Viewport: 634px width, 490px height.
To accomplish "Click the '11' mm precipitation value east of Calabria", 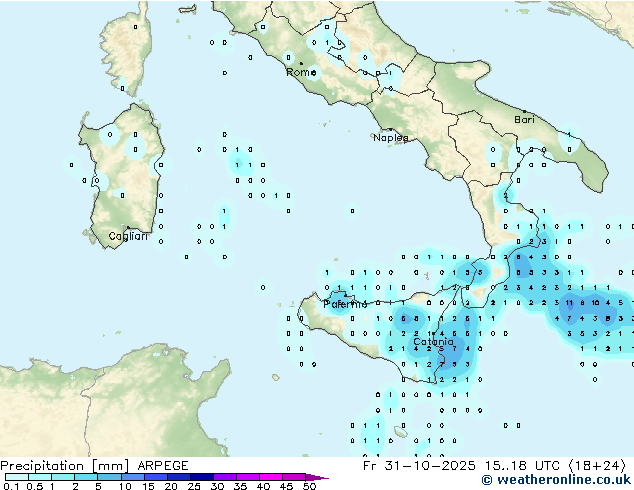I will pos(569,303).
